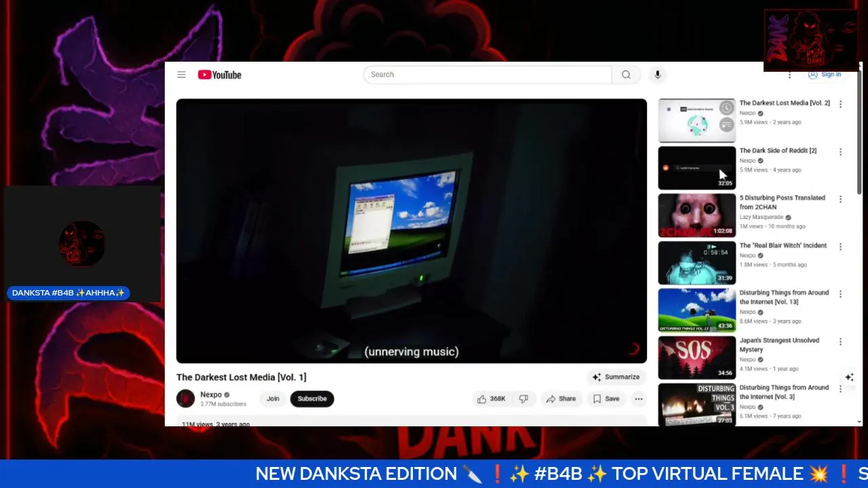This screenshot has width=868, height=488.
Task: Open Nexpo channel avatar
Action: coord(186,399)
